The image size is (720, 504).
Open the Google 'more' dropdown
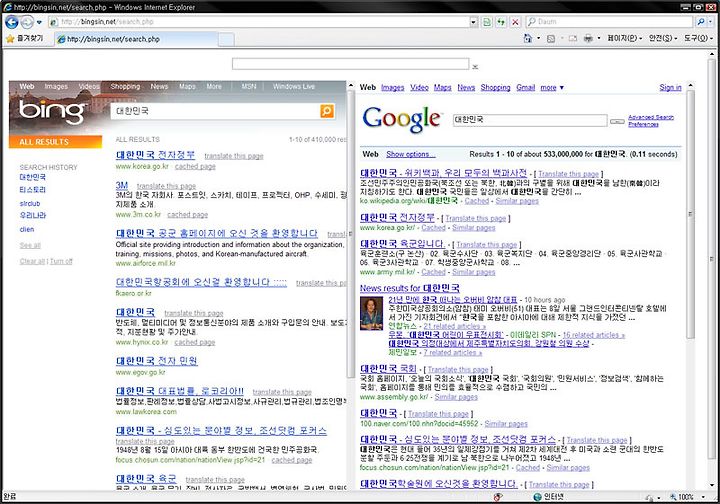pos(552,87)
